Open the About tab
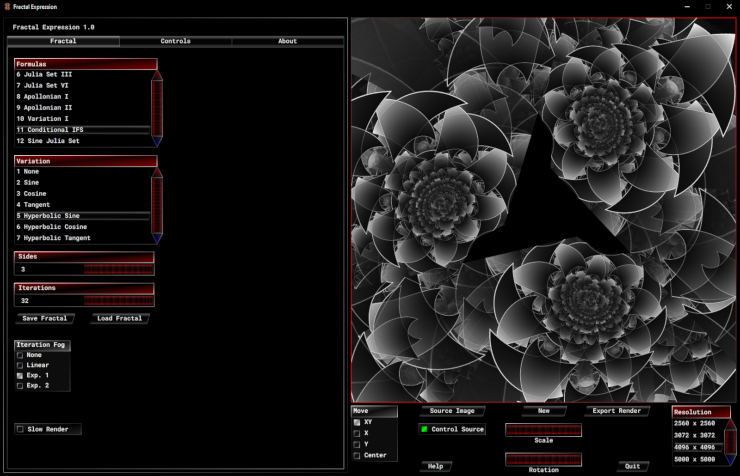The width and height of the screenshot is (740, 476). [287, 42]
